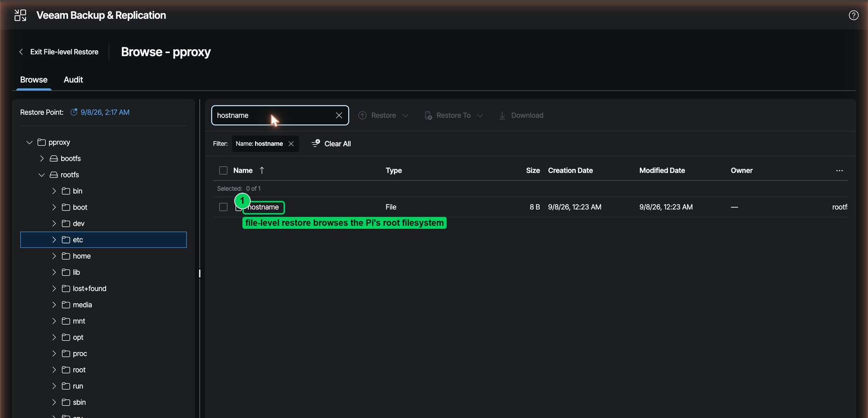Viewport: 868px width, 418px height.
Task: Click the mnt folder icon
Action: click(x=66, y=321)
